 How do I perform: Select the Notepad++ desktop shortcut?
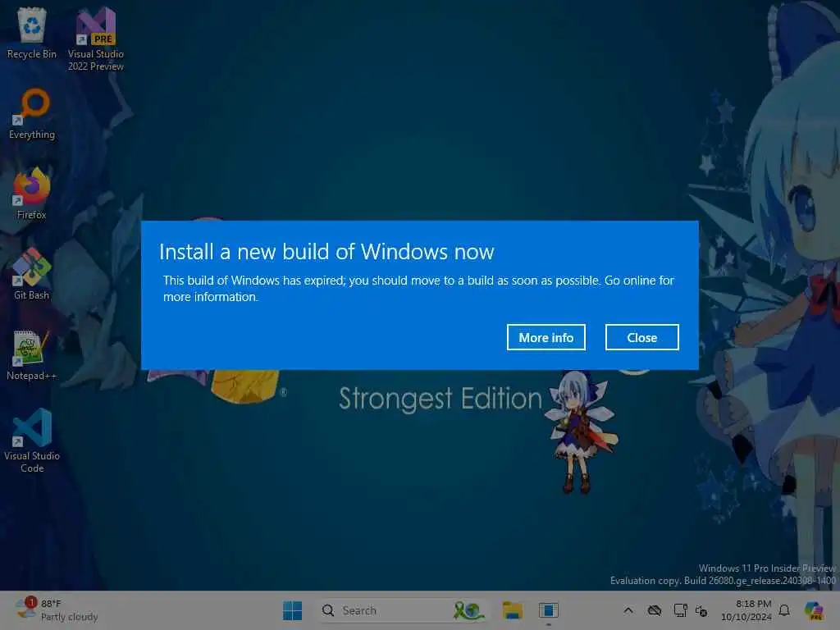click(x=32, y=354)
